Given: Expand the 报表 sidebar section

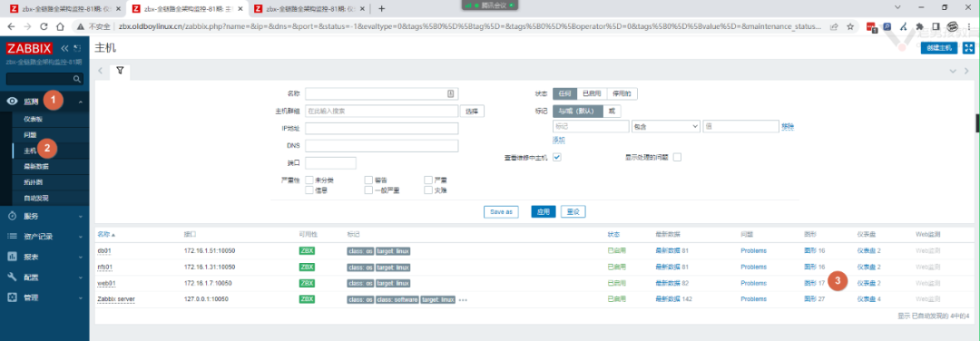Looking at the screenshot, I should [44, 257].
